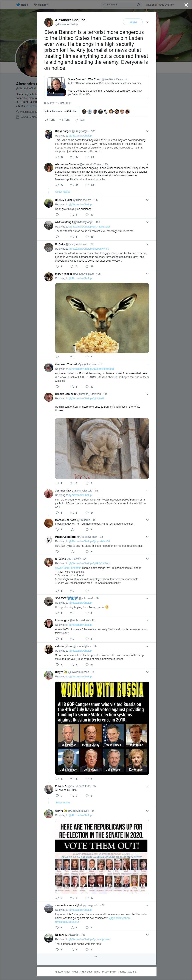The image size is (192, 980).
Task: Retweet mary violasse's popcorn reply
Action: [x=72, y=357]
